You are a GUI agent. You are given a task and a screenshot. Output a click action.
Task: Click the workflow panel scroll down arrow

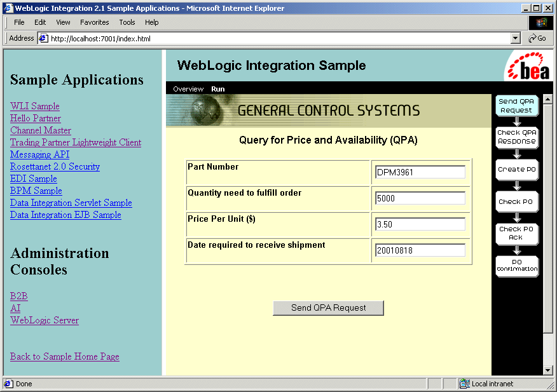tap(548, 370)
